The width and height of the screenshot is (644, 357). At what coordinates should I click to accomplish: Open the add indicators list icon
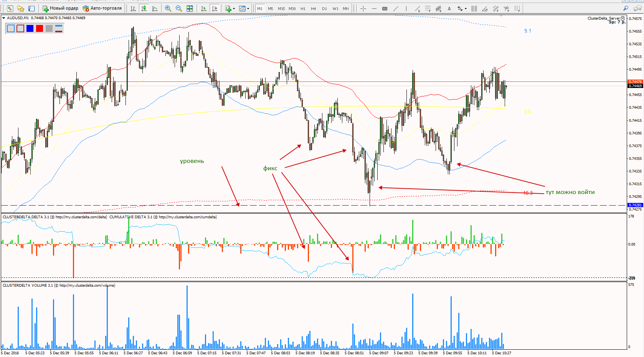pos(228,8)
